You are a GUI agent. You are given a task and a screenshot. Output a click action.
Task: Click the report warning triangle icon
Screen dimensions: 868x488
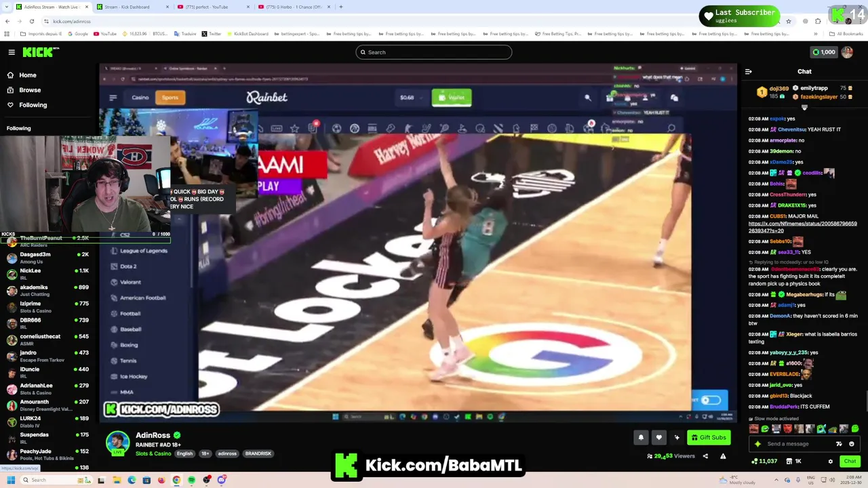(723, 456)
